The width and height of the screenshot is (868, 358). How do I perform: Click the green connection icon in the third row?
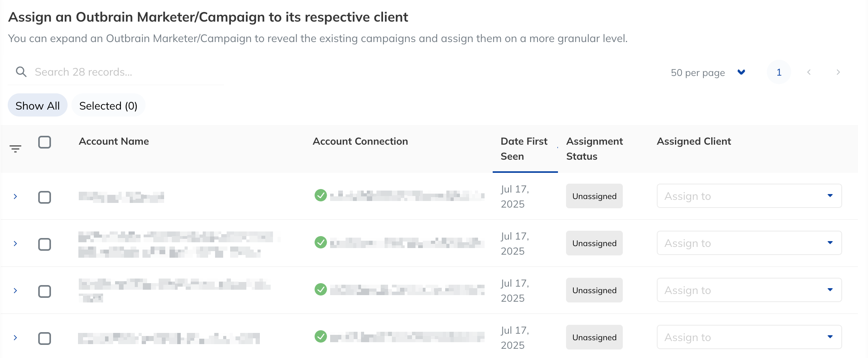click(321, 290)
